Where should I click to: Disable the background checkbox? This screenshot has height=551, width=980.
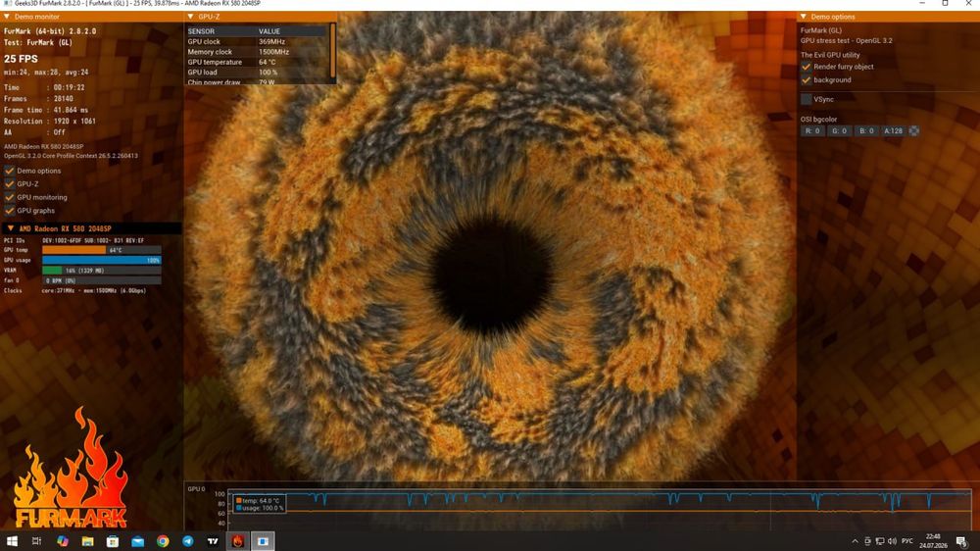tap(807, 80)
